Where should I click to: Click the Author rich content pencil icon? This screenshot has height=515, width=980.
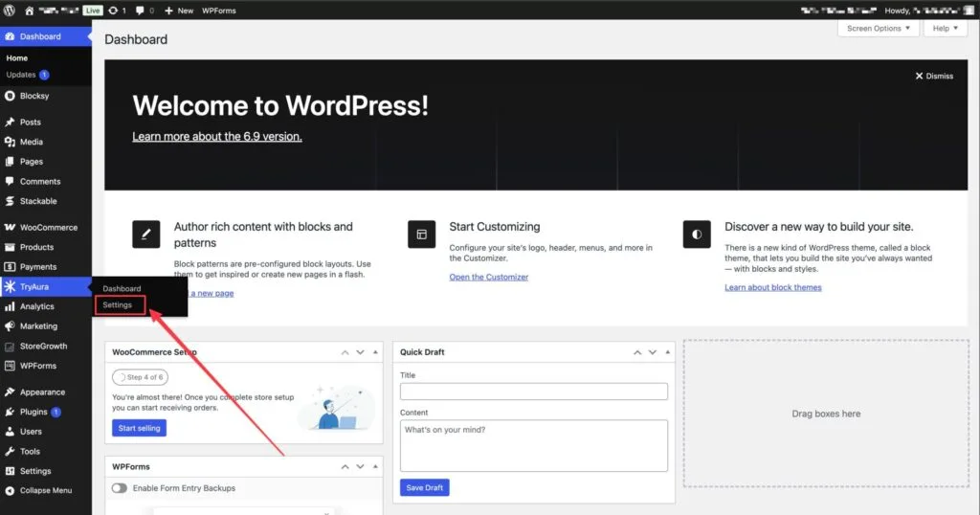tap(145, 235)
